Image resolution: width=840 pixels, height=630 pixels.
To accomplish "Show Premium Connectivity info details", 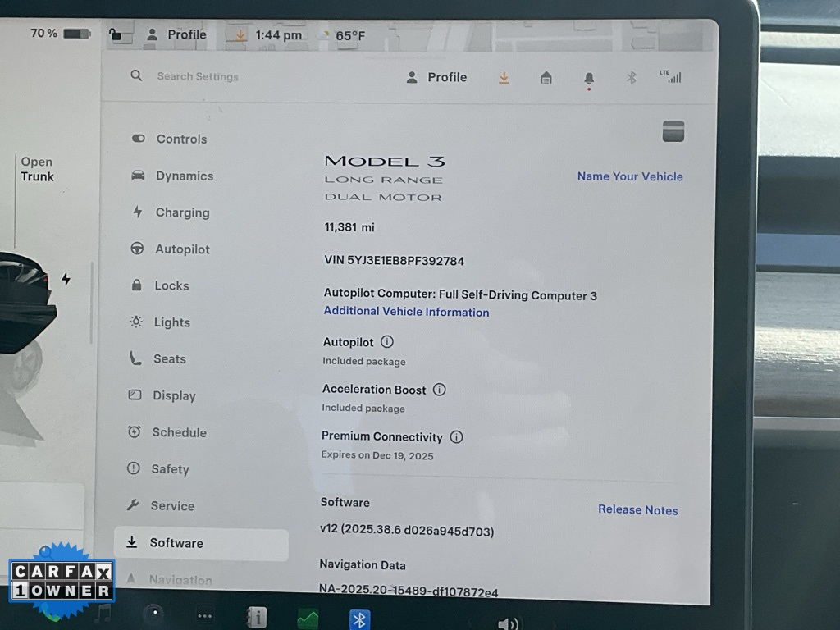I will click(456, 437).
